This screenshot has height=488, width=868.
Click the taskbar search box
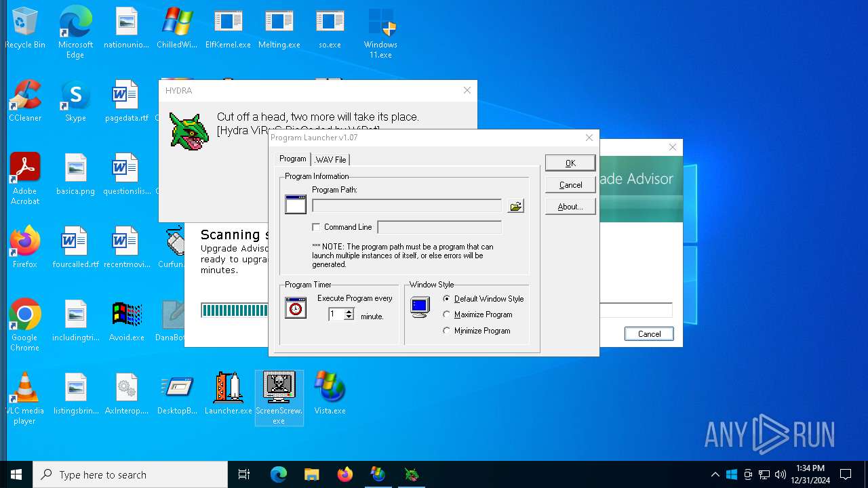click(130, 474)
